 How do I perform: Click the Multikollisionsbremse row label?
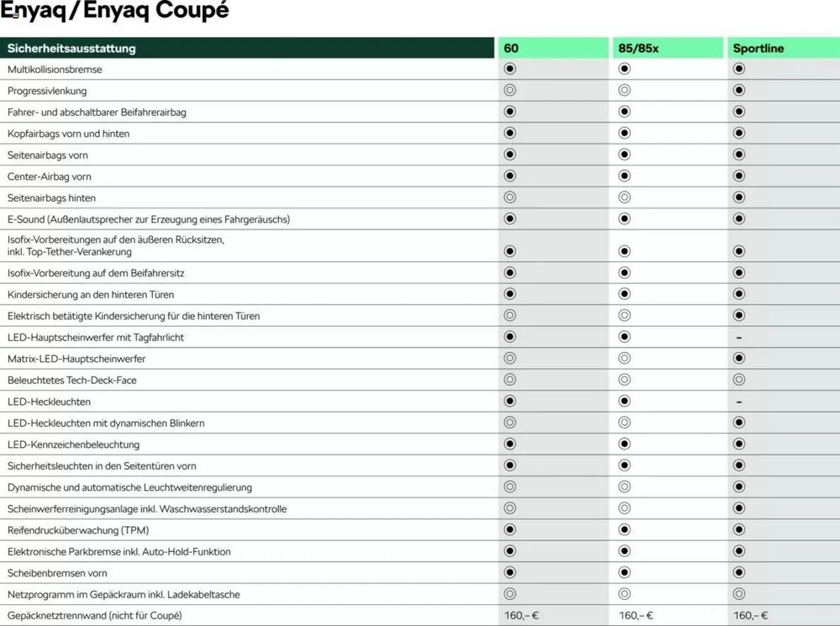[55, 69]
